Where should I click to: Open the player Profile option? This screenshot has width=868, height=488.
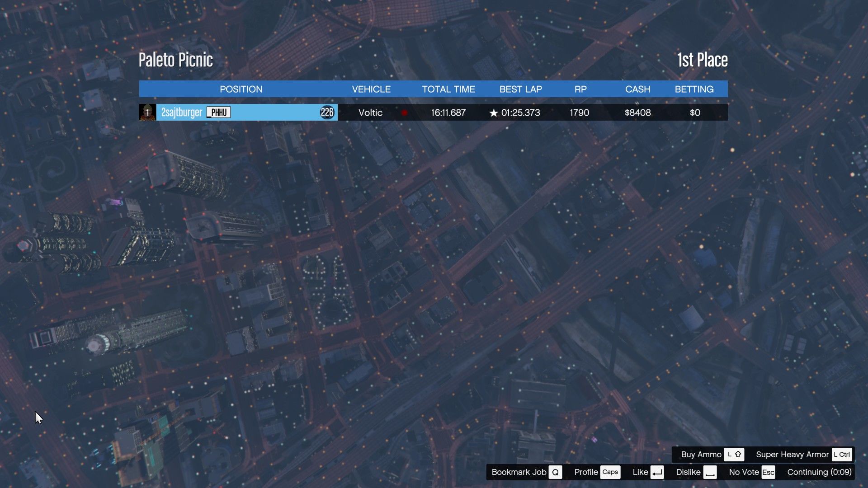tap(586, 472)
